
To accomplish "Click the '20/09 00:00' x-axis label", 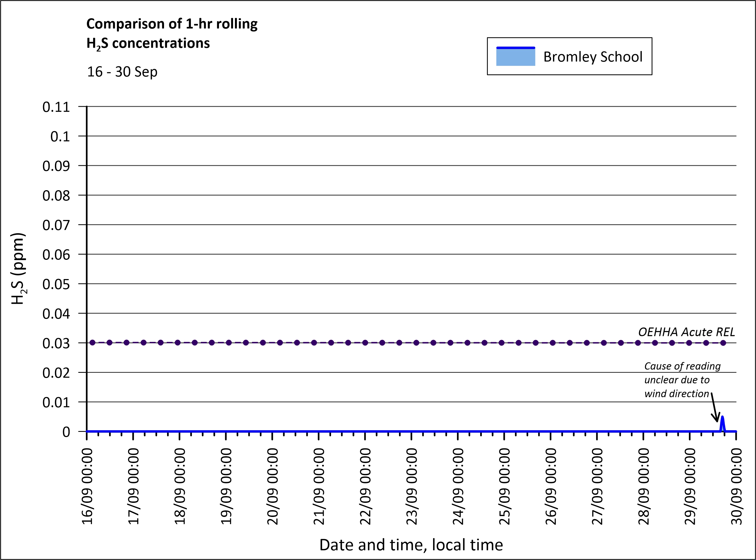I will click(x=272, y=486).
